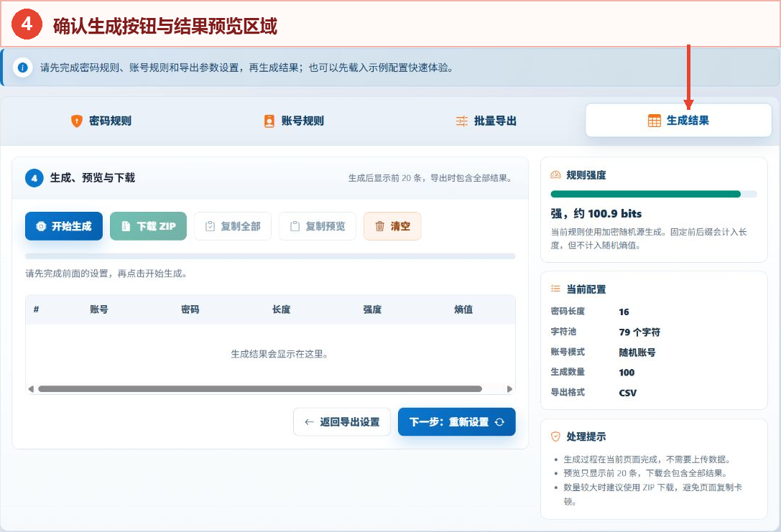Click the 账号模式 value 随机账号

point(637,353)
